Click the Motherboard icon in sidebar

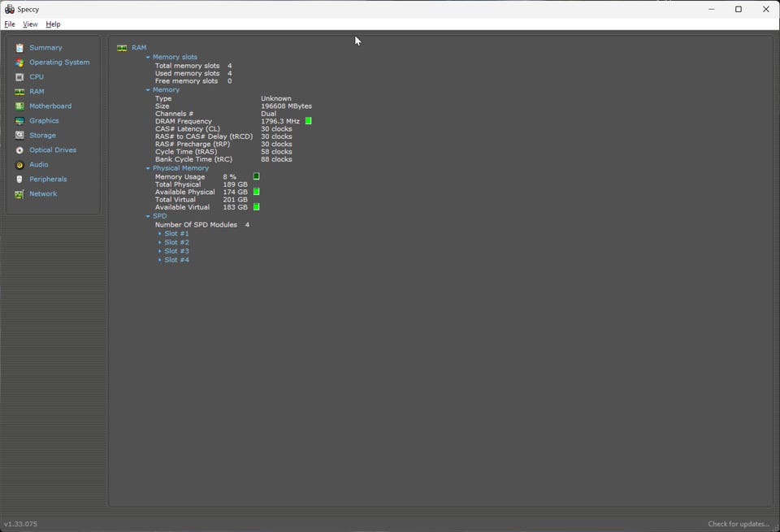click(x=19, y=106)
